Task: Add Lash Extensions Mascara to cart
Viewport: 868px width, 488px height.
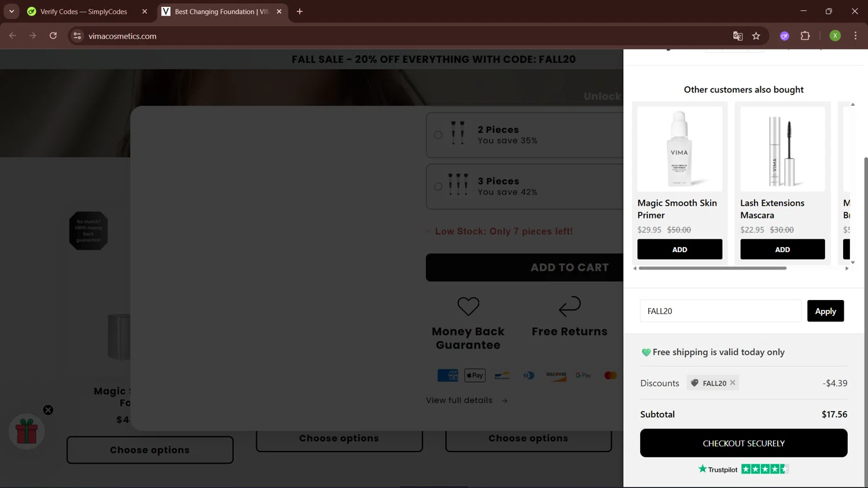Action: [x=782, y=249]
